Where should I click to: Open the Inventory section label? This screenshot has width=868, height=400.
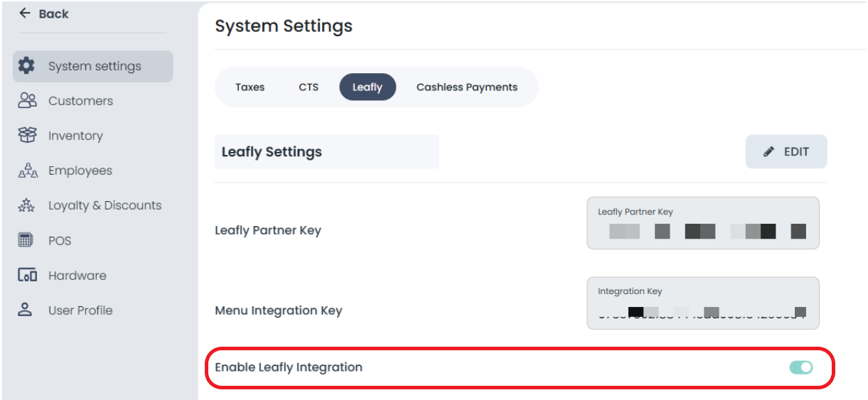pyautogui.click(x=75, y=136)
